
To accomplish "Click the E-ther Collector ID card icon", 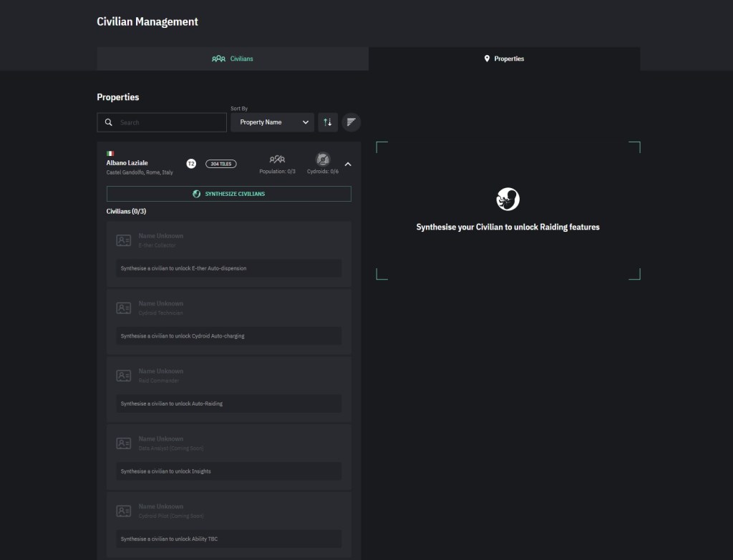I will [124, 240].
